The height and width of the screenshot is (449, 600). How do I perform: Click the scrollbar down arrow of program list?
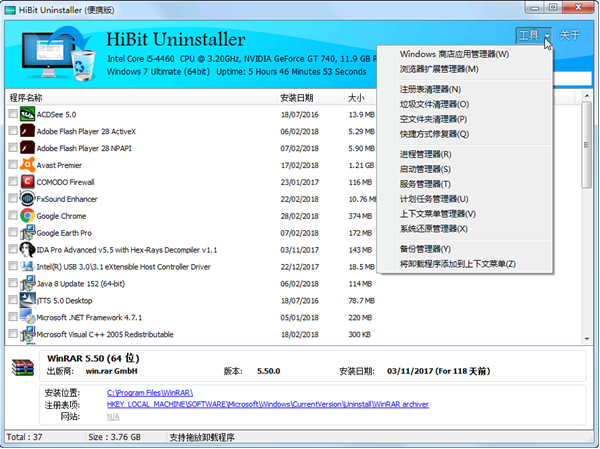[587, 339]
